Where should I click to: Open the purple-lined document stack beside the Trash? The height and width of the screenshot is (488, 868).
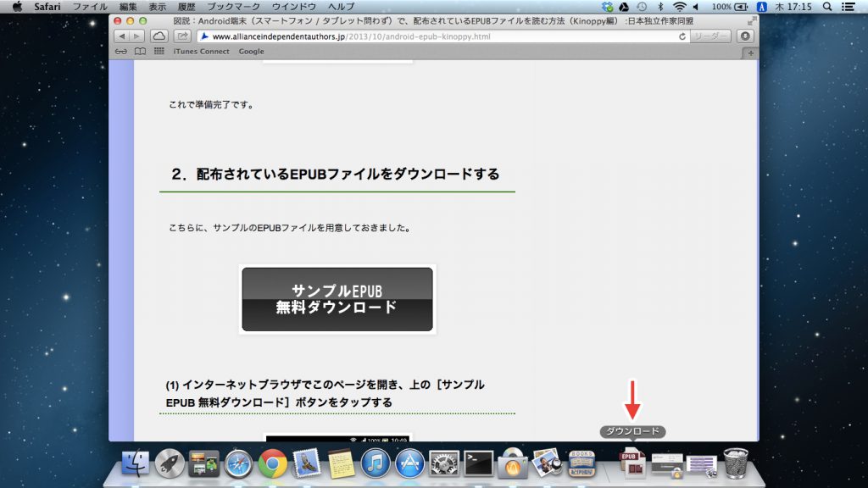click(701, 465)
